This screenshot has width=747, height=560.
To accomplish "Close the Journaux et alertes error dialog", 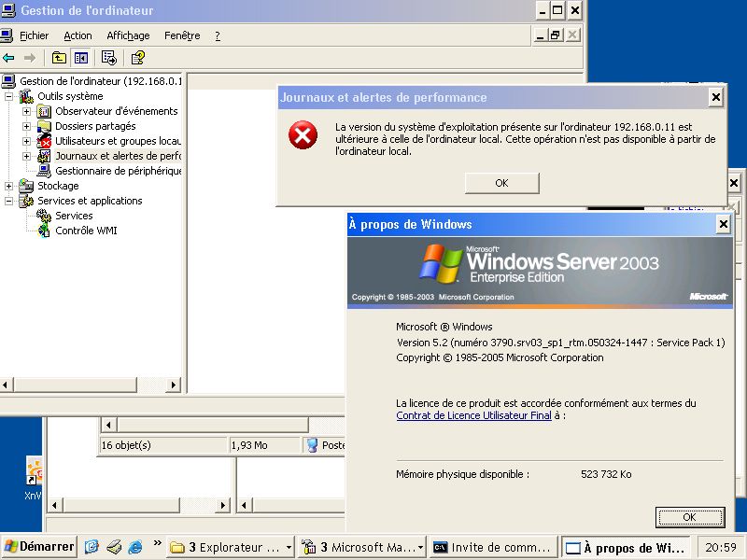I will pos(715,98).
